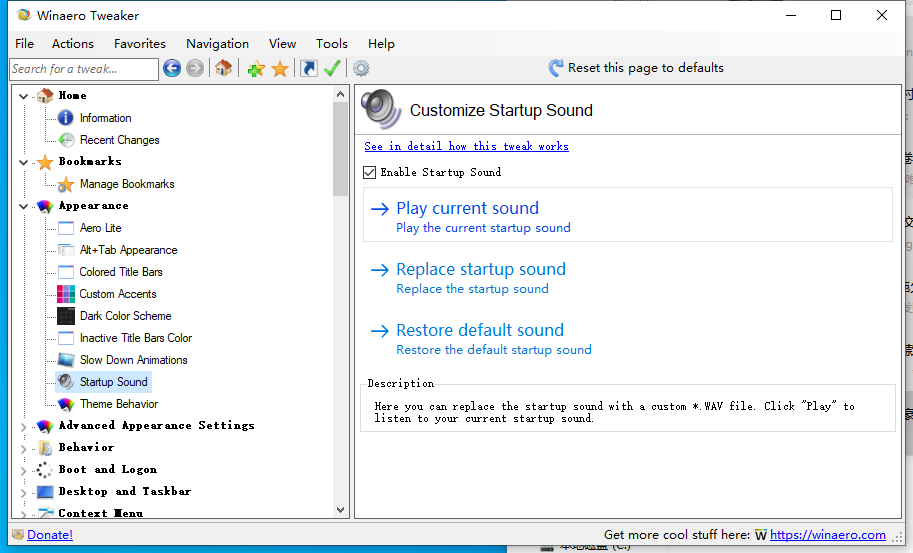Click Play current sound link
This screenshot has width=913, height=553.
468,208
